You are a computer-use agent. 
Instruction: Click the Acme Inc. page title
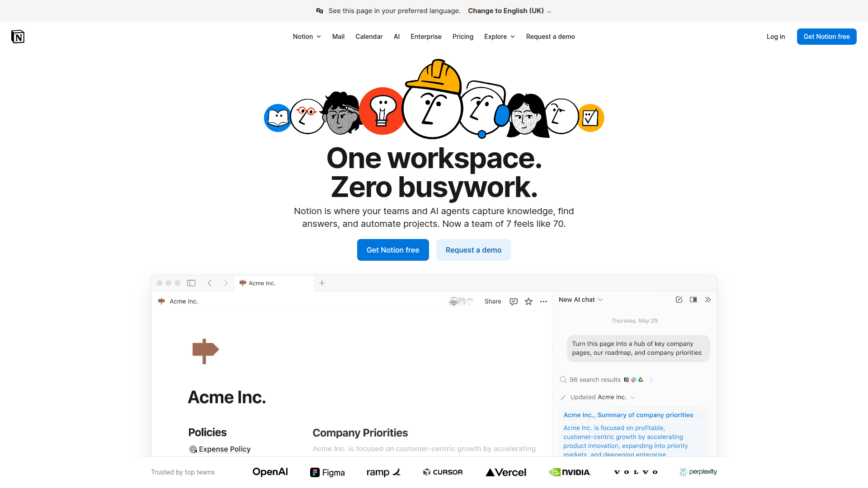click(x=227, y=397)
